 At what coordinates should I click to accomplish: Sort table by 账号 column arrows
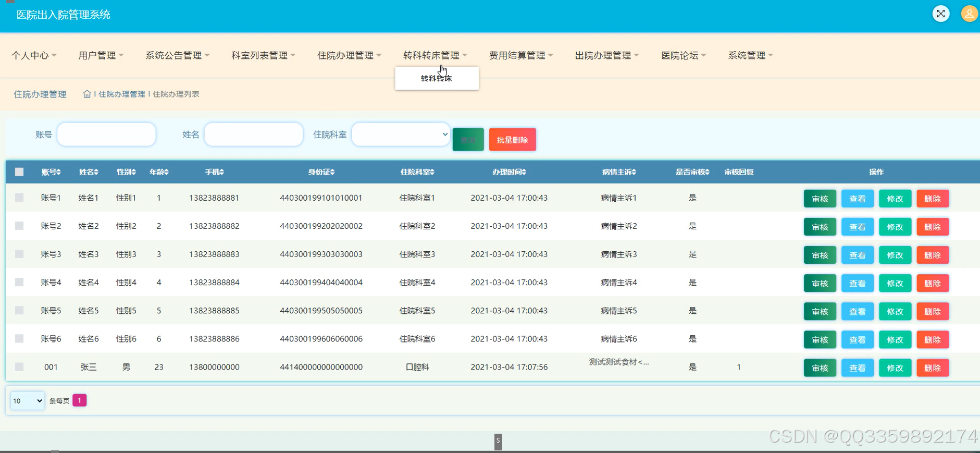pyautogui.click(x=59, y=172)
